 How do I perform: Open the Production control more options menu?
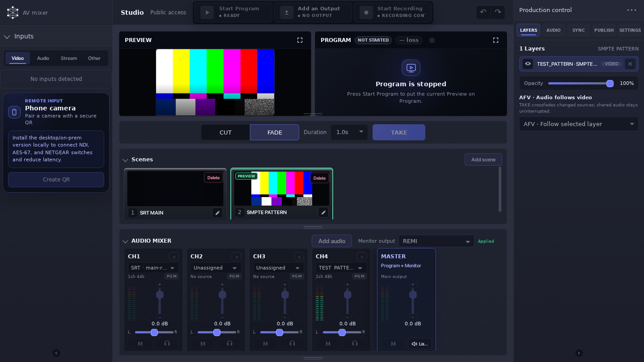point(631,10)
